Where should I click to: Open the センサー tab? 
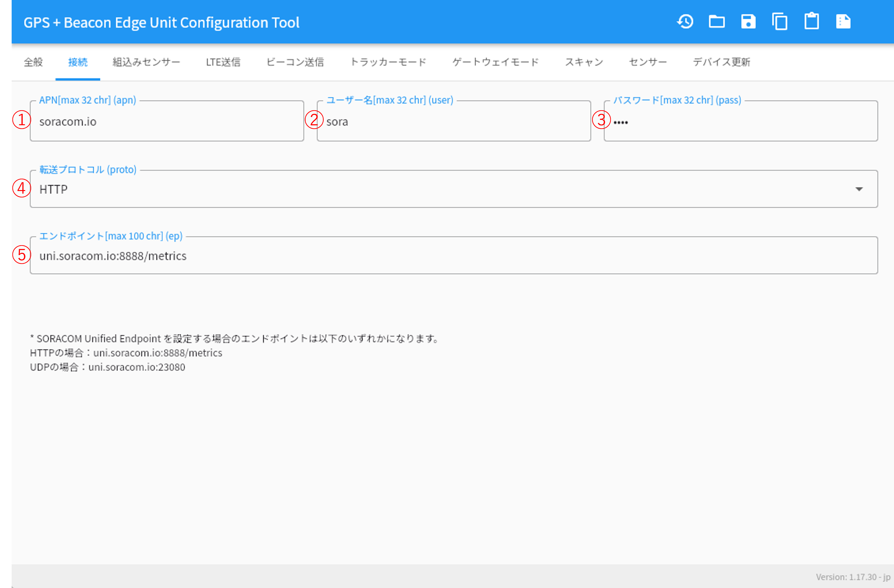pyautogui.click(x=648, y=62)
